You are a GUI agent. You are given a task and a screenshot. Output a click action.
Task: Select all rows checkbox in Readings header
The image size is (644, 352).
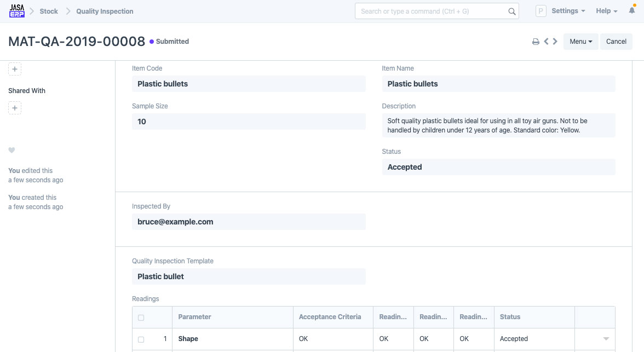141,318
